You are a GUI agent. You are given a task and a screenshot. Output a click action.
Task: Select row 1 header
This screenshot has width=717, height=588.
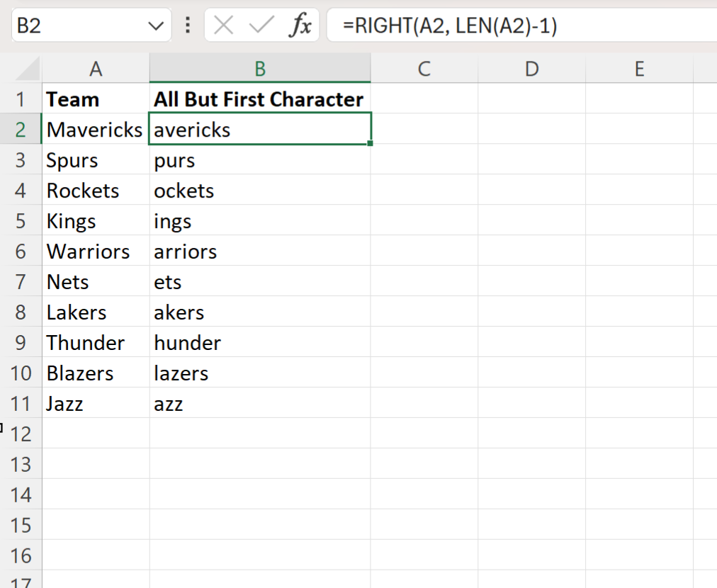tap(21, 99)
